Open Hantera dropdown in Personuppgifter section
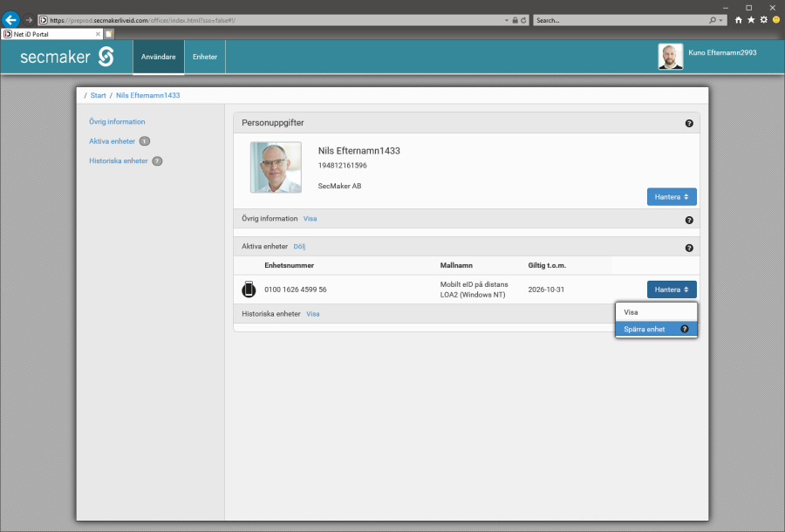 tap(672, 197)
